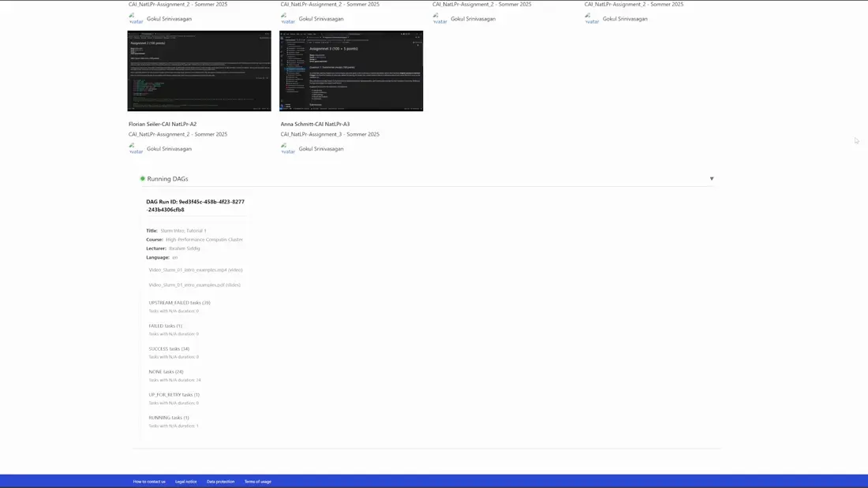This screenshot has height=488, width=868.
Task: Click Gokul Srinivasagan name under Florian Seiler card
Action: click(169, 149)
